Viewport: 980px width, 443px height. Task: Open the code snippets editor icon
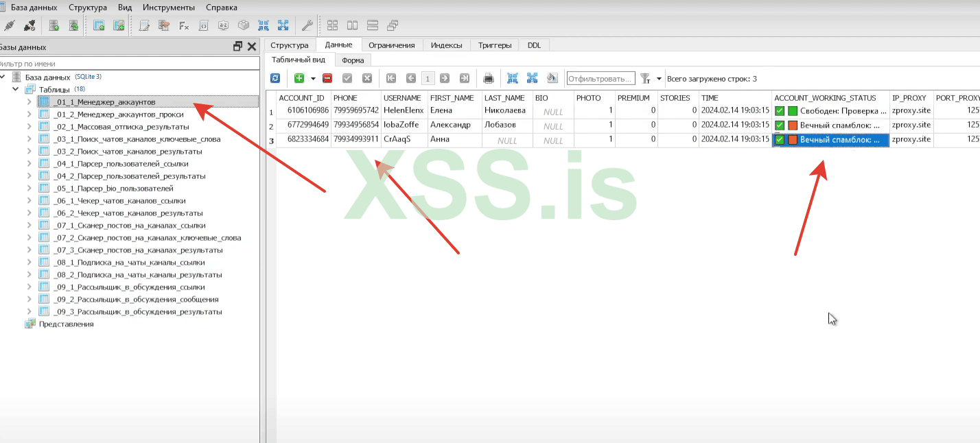click(204, 25)
